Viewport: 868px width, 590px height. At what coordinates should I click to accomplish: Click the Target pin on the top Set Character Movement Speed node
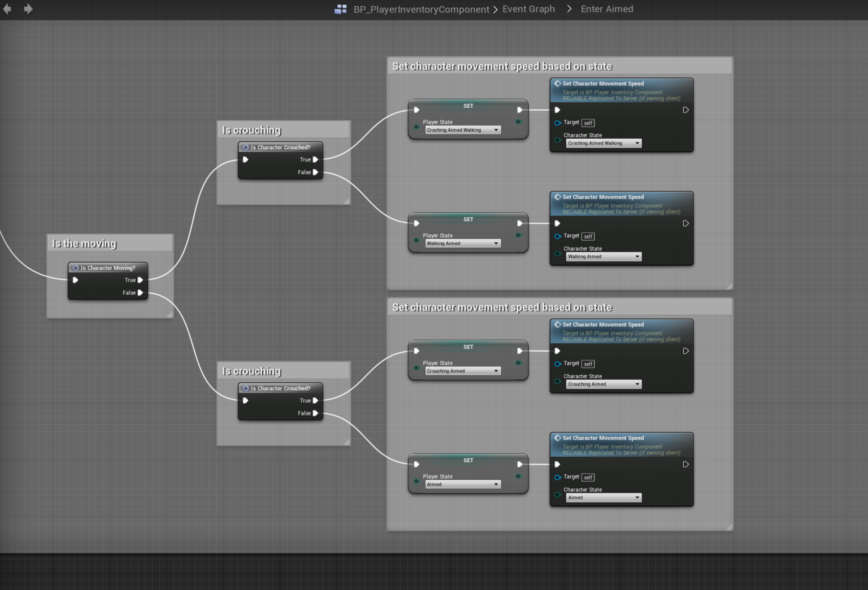558,123
